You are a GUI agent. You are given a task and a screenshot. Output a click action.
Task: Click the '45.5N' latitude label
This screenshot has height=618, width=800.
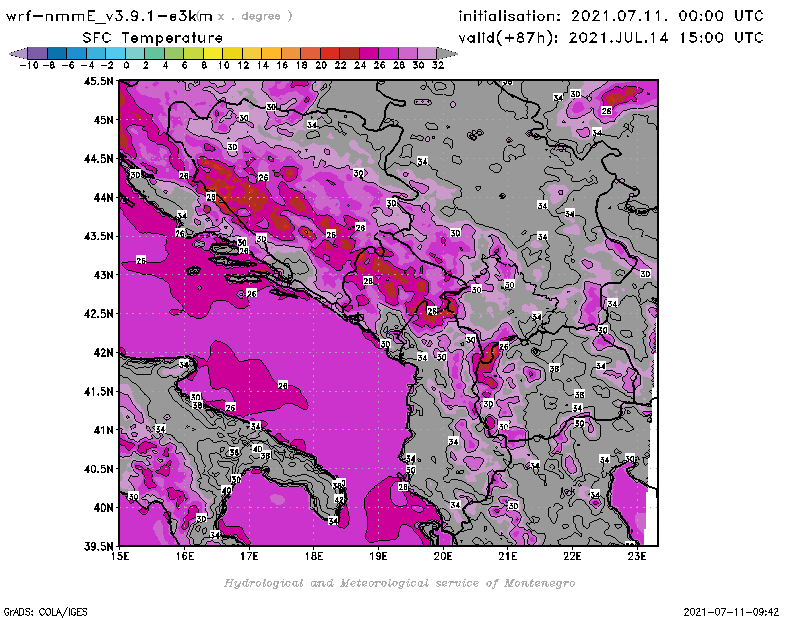click(x=99, y=81)
